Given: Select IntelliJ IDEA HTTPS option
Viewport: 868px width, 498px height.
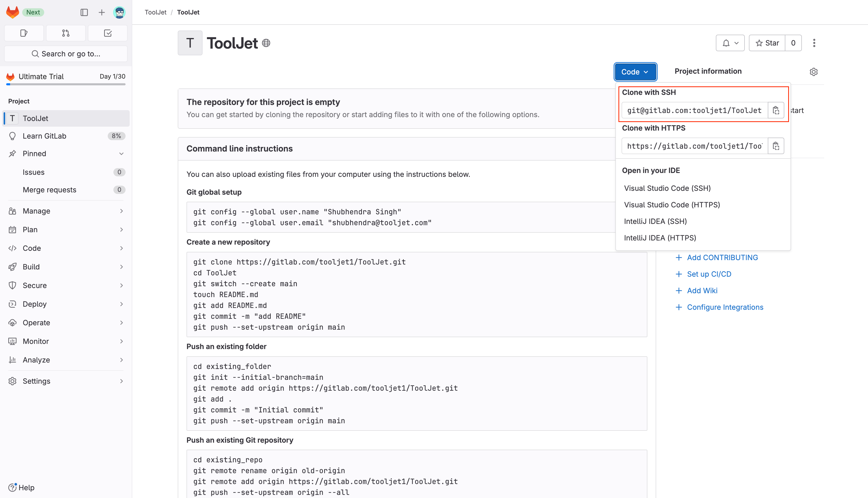Looking at the screenshot, I should coord(660,237).
